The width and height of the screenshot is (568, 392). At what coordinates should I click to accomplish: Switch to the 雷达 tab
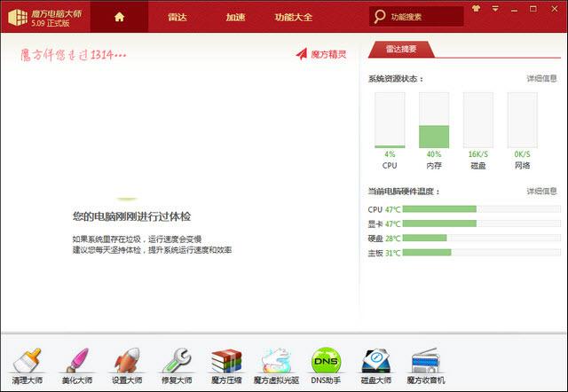click(x=177, y=17)
